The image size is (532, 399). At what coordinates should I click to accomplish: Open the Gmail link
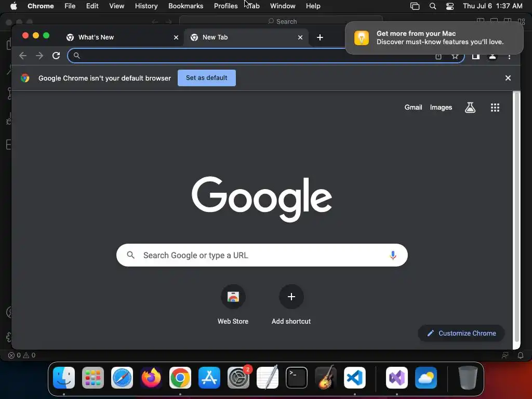click(x=413, y=107)
